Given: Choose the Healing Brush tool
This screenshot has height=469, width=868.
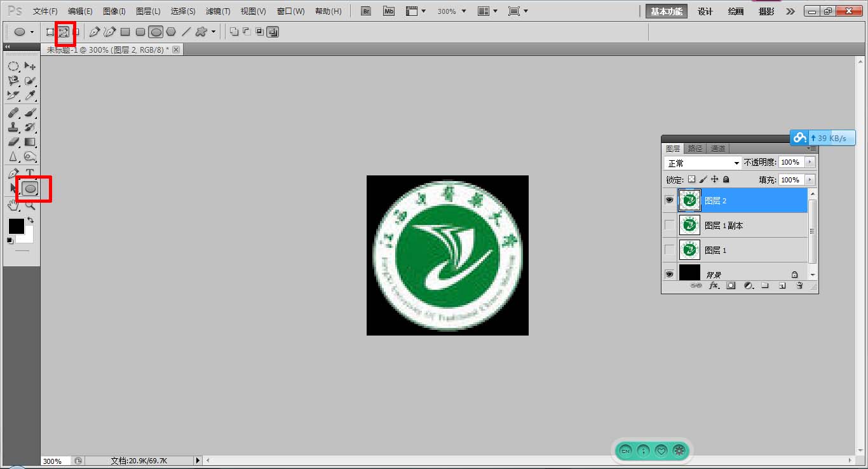Looking at the screenshot, I should [x=13, y=113].
